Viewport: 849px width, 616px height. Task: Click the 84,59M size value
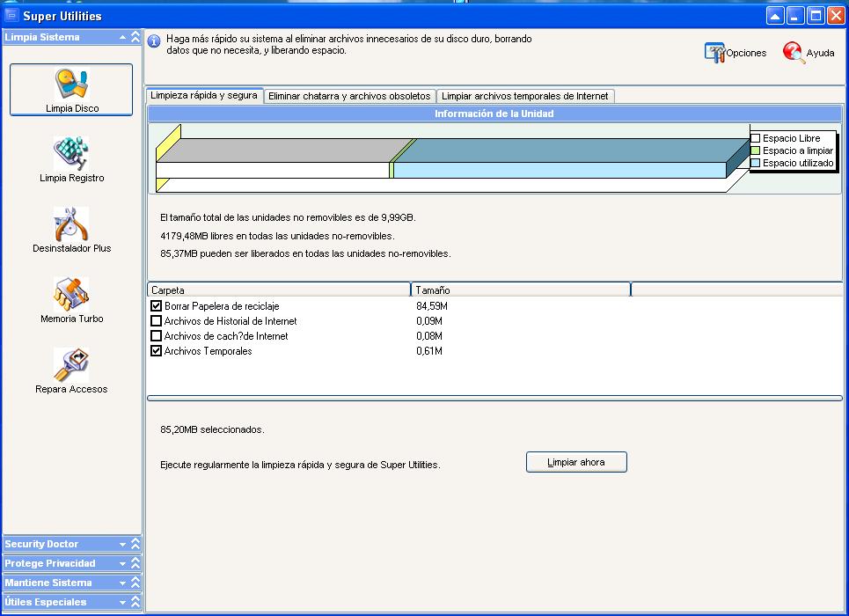(432, 306)
